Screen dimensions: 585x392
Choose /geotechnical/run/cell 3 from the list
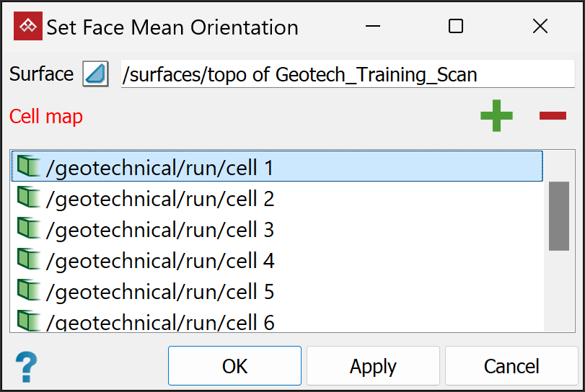(x=160, y=230)
